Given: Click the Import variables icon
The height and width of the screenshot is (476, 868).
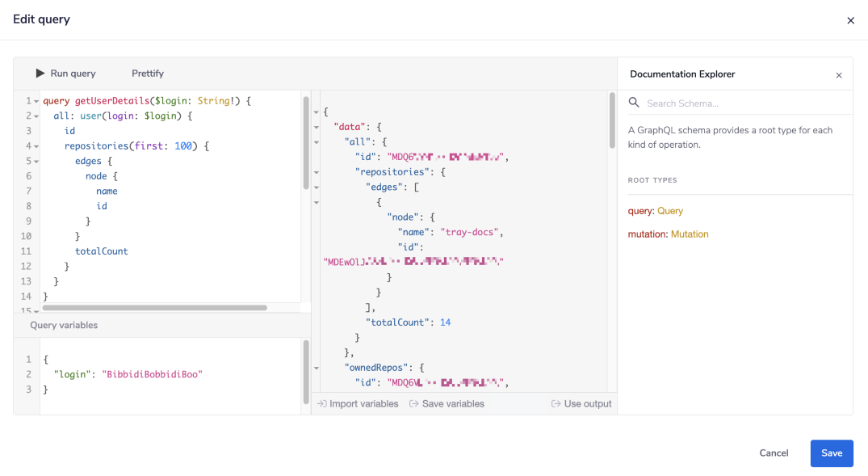Looking at the screenshot, I should click(321, 403).
